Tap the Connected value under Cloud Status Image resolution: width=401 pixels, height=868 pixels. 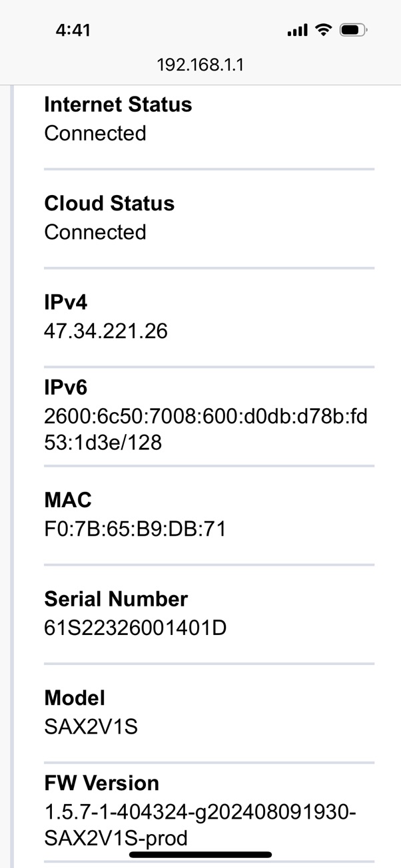[x=95, y=232]
